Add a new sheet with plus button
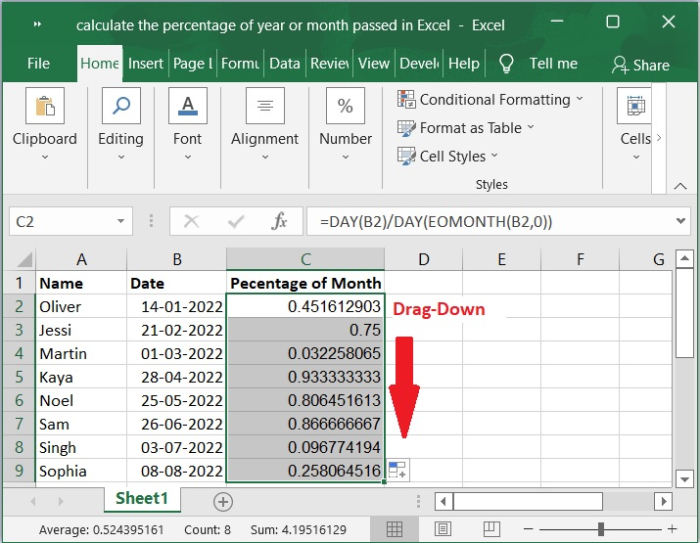This screenshot has width=700, height=543. click(223, 501)
